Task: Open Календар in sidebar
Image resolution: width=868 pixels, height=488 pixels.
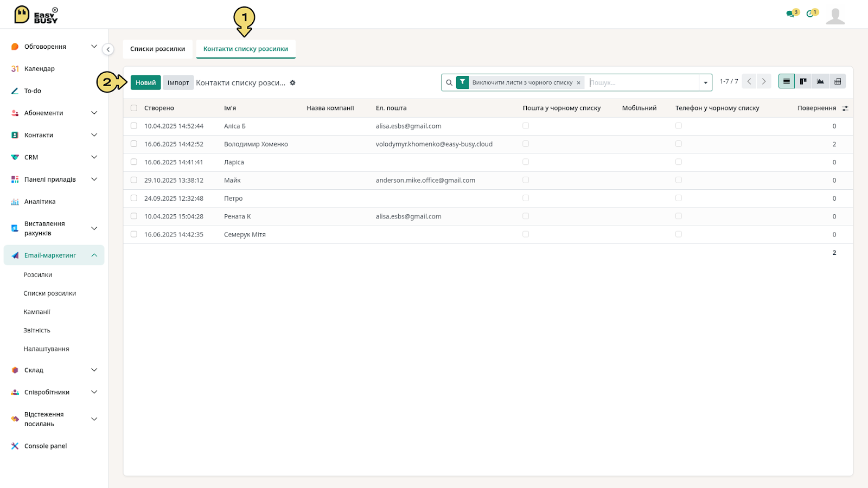Action: point(40,69)
